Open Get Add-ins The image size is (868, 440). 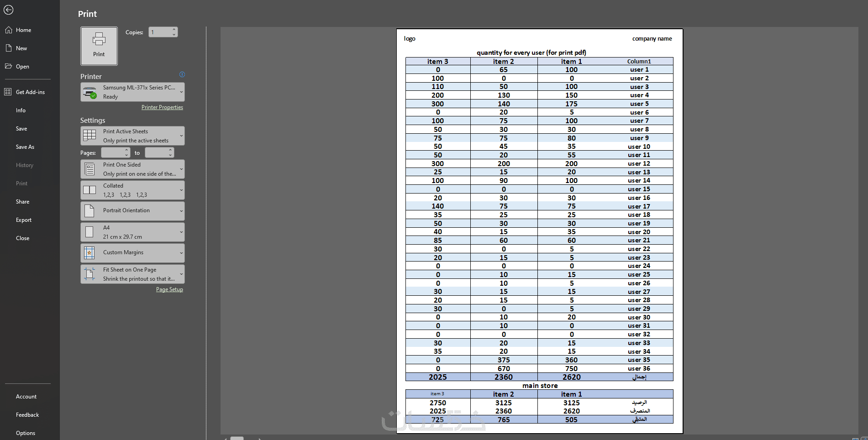30,92
